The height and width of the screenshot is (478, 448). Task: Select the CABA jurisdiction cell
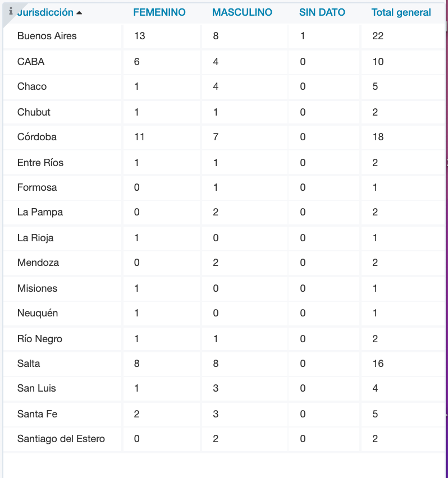coord(31,62)
